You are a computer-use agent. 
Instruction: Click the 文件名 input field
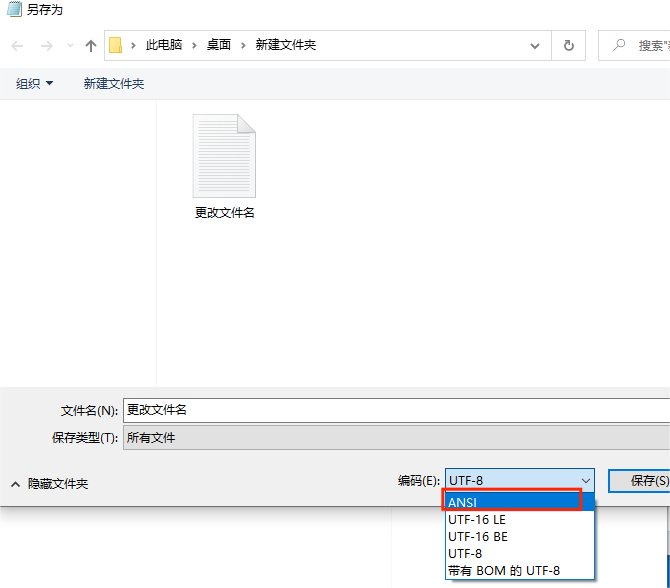point(395,410)
